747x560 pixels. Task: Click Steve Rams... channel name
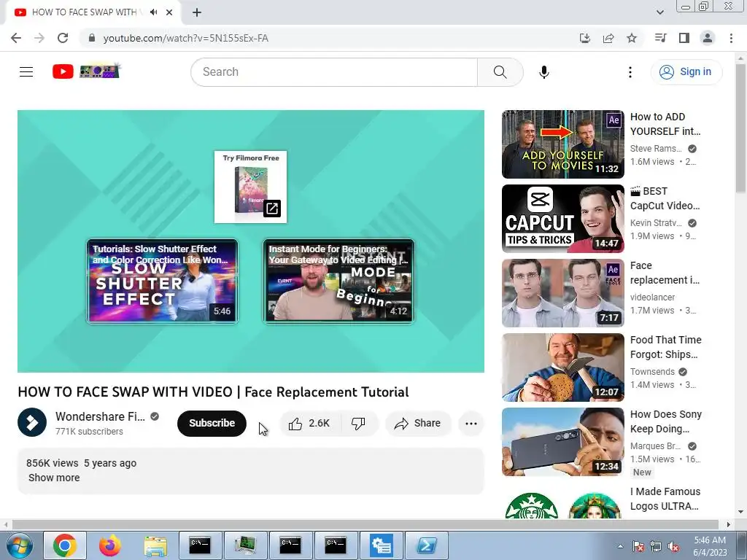(656, 149)
